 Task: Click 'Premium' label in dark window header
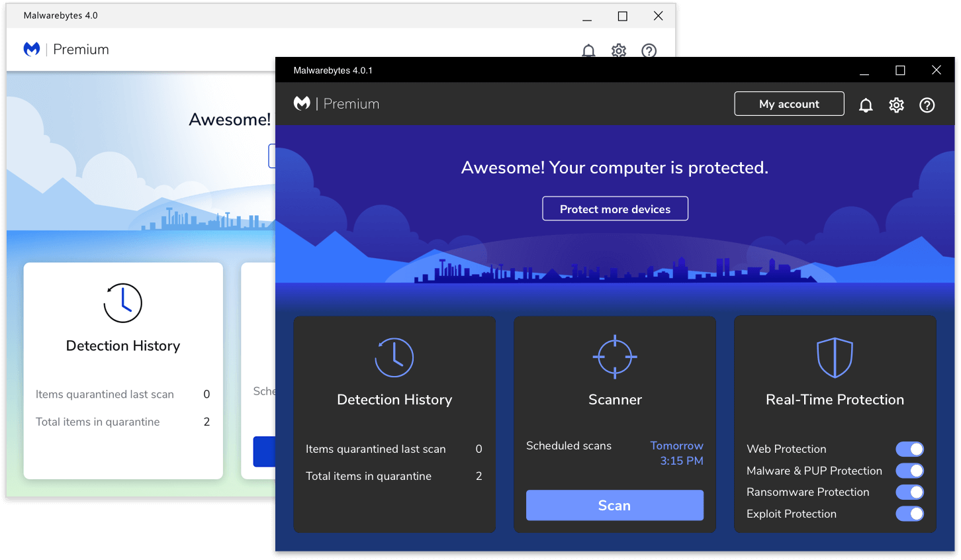coord(351,104)
